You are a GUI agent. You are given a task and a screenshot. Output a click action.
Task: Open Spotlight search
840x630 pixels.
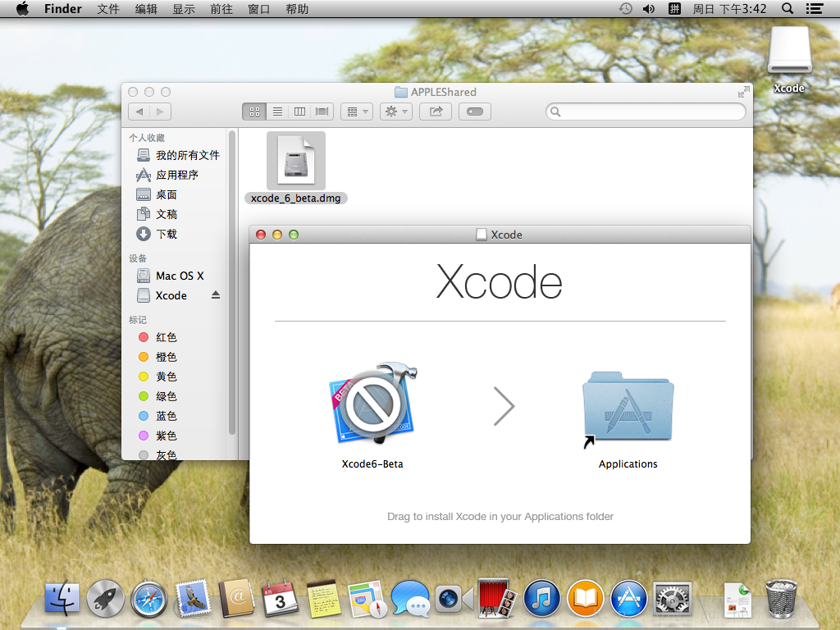[787, 8]
